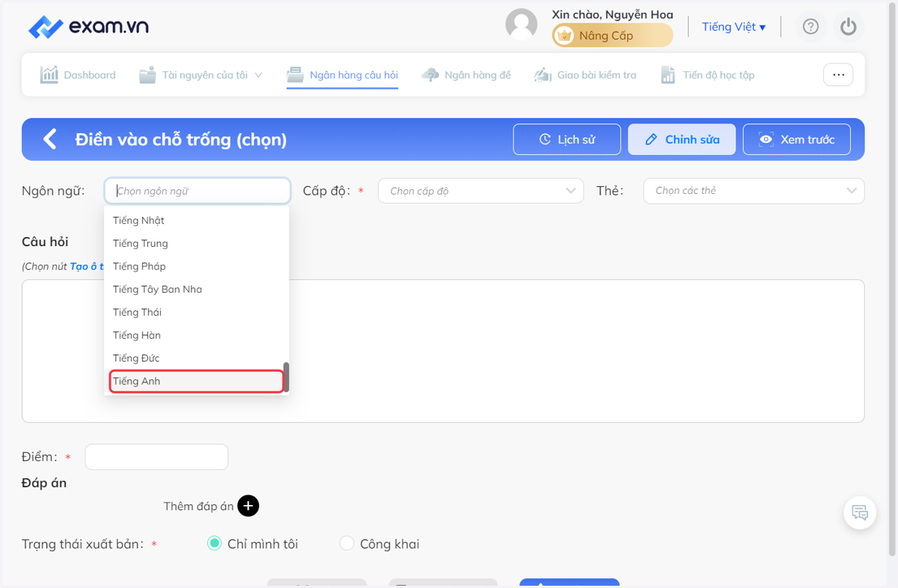Add an answer with plus icon
Image resolution: width=898 pixels, height=588 pixels.
click(x=248, y=506)
